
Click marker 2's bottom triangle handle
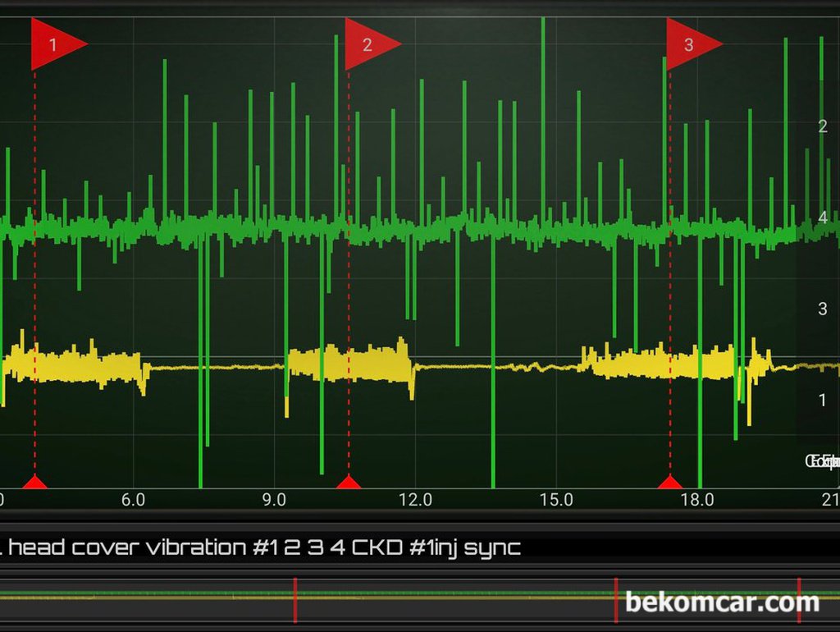tap(349, 481)
